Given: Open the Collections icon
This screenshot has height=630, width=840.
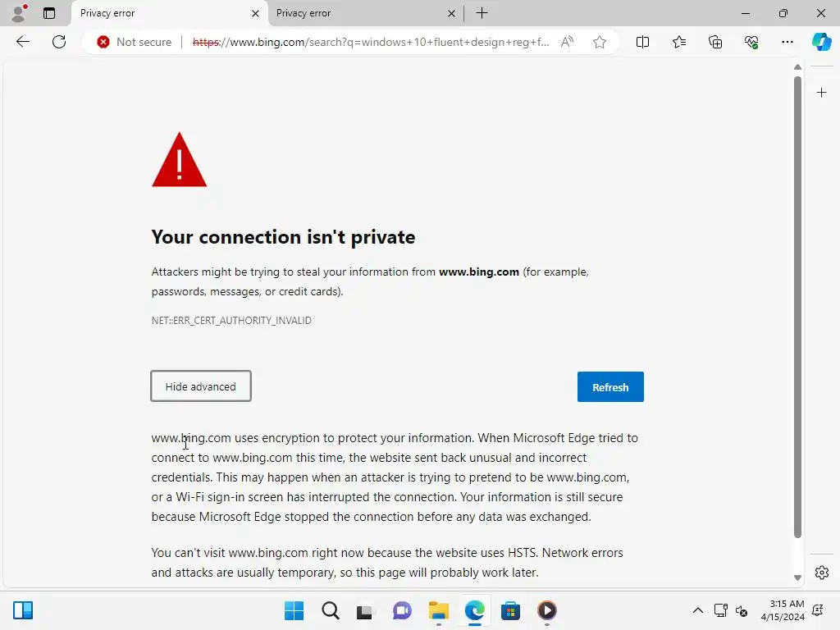Looking at the screenshot, I should click(x=715, y=42).
